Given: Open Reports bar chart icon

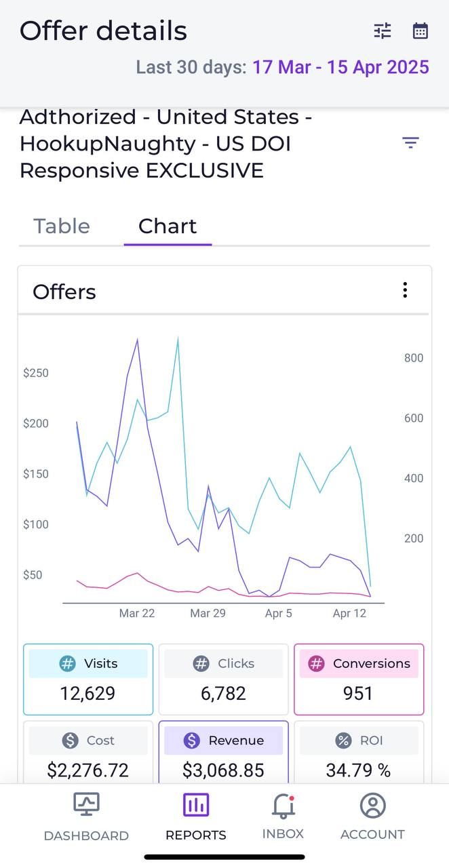Looking at the screenshot, I should tap(196, 806).
